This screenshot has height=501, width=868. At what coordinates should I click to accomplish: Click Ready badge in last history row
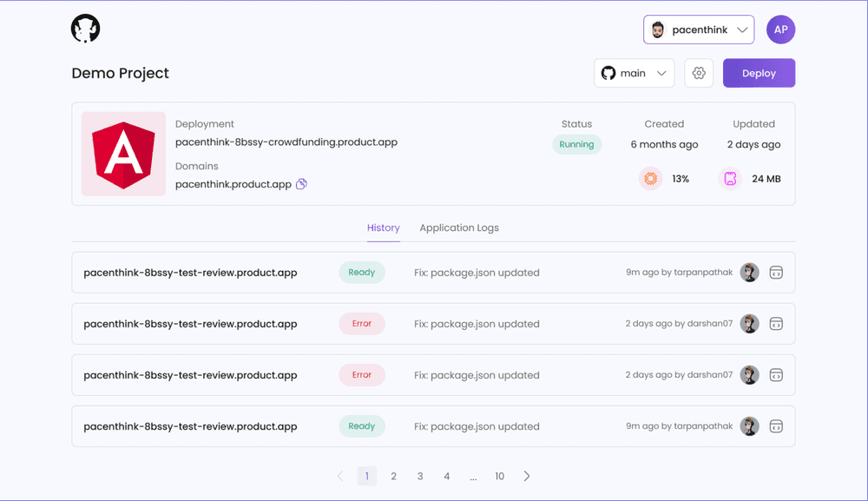[x=361, y=426]
